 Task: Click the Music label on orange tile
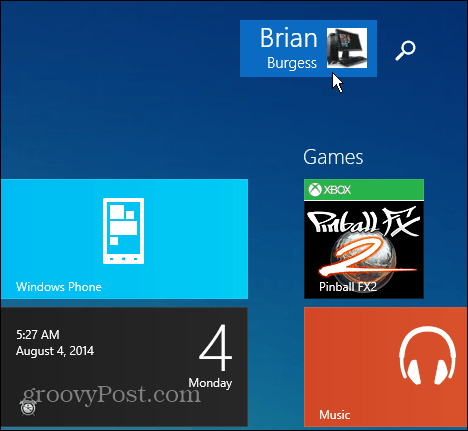tap(335, 415)
